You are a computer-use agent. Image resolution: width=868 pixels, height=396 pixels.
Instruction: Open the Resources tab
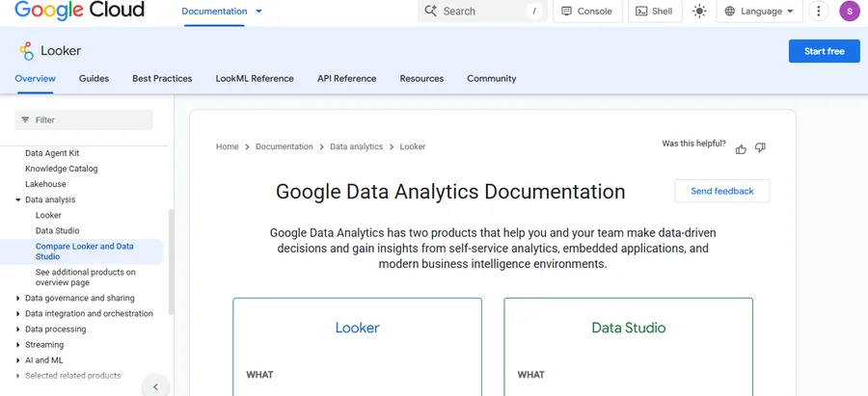pos(421,79)
